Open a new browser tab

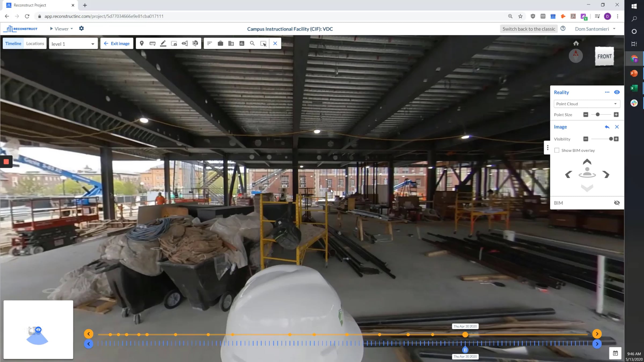(x=85, y=5)
